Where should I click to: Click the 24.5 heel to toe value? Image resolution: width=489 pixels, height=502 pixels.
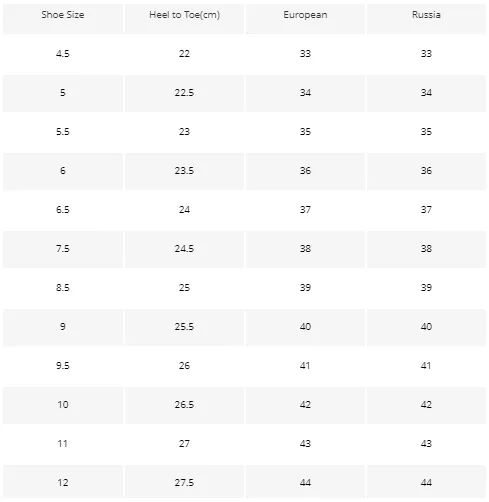click(x=184, y=249)
